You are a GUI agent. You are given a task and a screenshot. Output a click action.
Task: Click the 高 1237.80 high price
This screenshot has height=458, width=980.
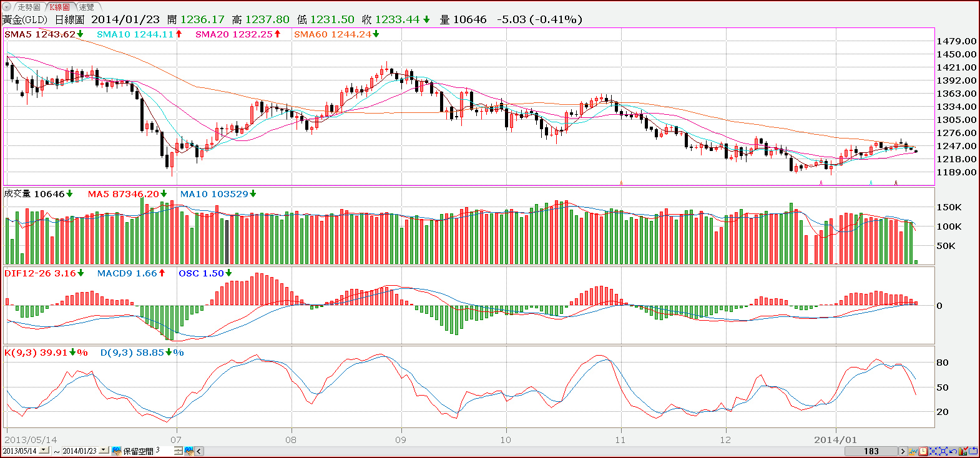pyautogui.click(x=261, y=19)
